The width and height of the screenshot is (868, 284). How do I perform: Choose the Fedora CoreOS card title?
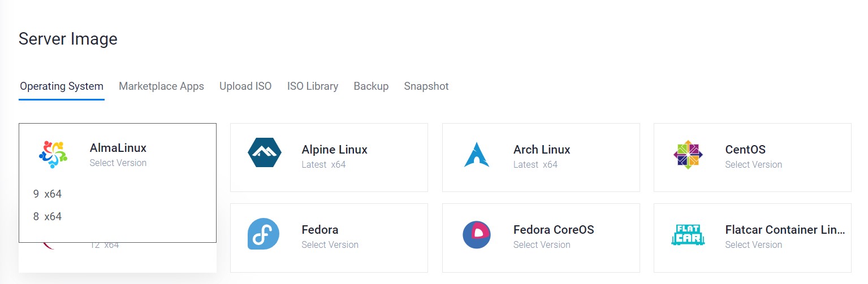point(554,230)
